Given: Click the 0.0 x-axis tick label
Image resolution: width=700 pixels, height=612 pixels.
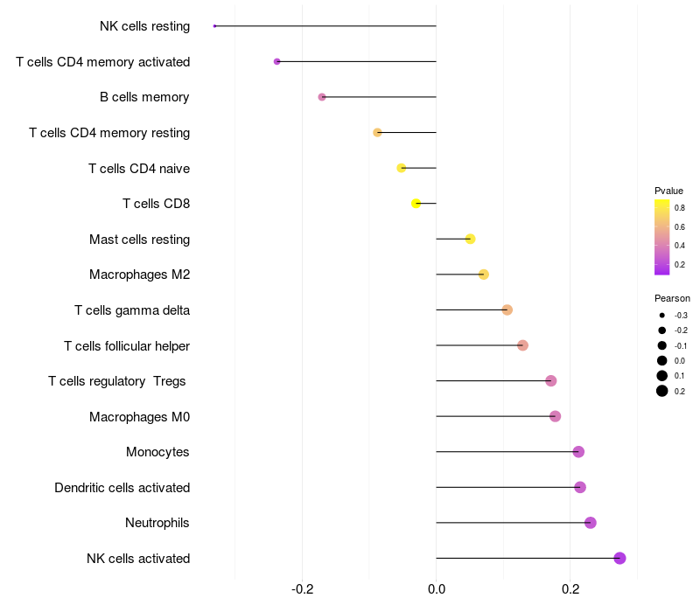Looking at the screenshot, I should pyautogui.click(x=436, y=590).
